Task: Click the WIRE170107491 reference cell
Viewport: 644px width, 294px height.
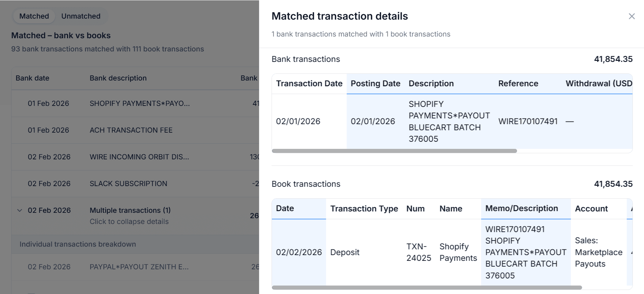Action: 528,121
